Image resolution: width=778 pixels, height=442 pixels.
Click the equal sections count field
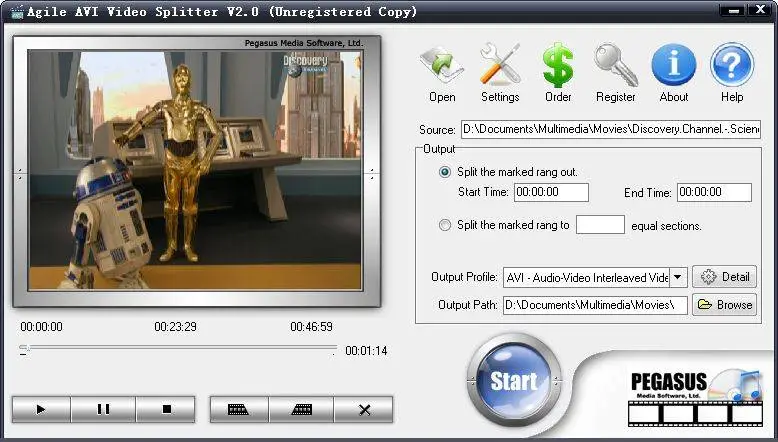600,225
